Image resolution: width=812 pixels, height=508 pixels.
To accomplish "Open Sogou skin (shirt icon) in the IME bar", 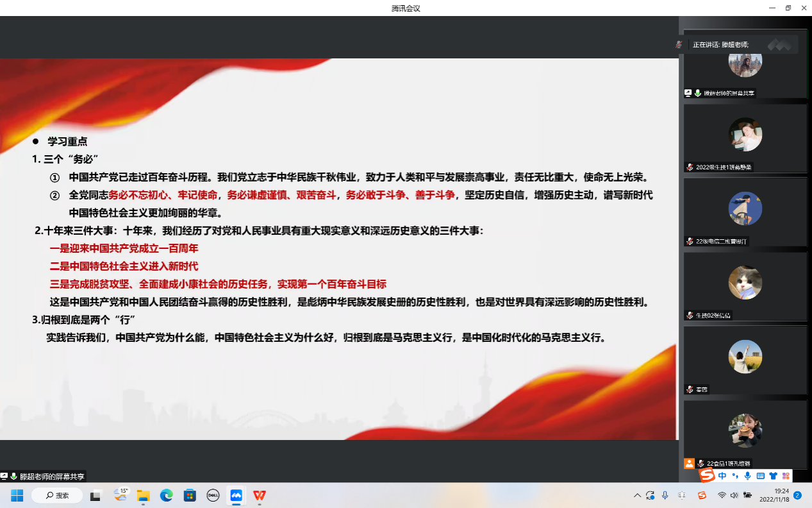I will tap(773, 476).
